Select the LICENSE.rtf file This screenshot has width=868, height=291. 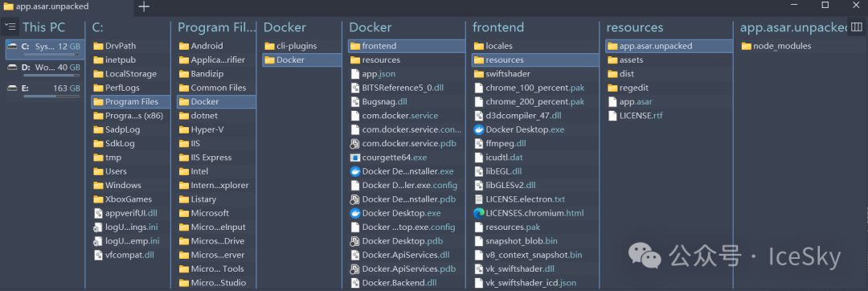pos(669,116)
